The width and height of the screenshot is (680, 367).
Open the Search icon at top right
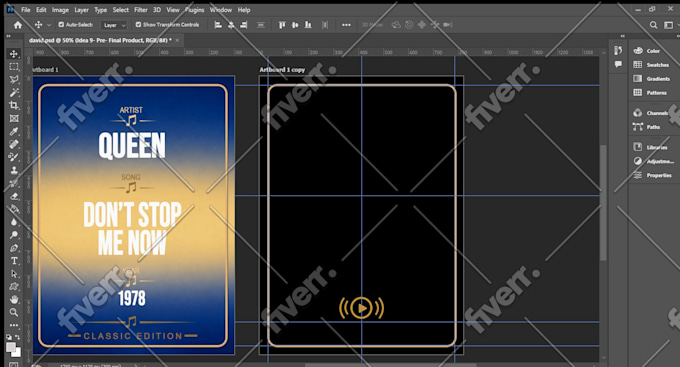pos(653,25)
